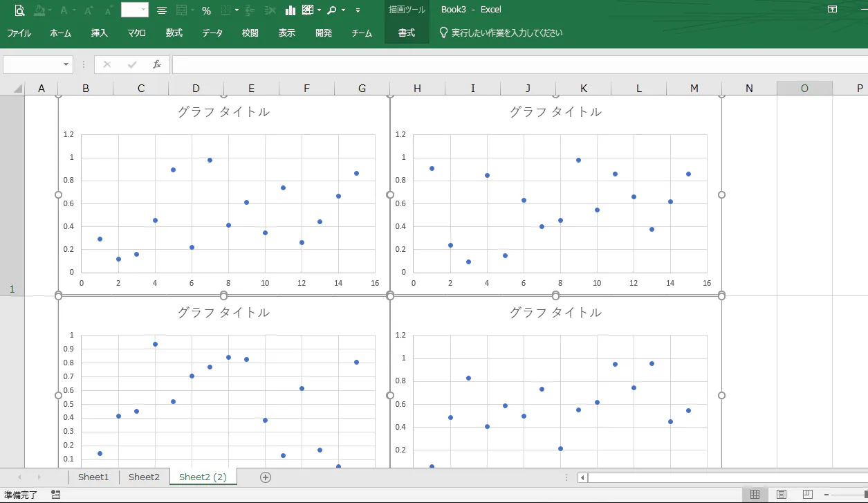Click the bottom-right chart's グラフ タイトル
The width and height of the screenshot is (868, 503).
pos(555,312)
